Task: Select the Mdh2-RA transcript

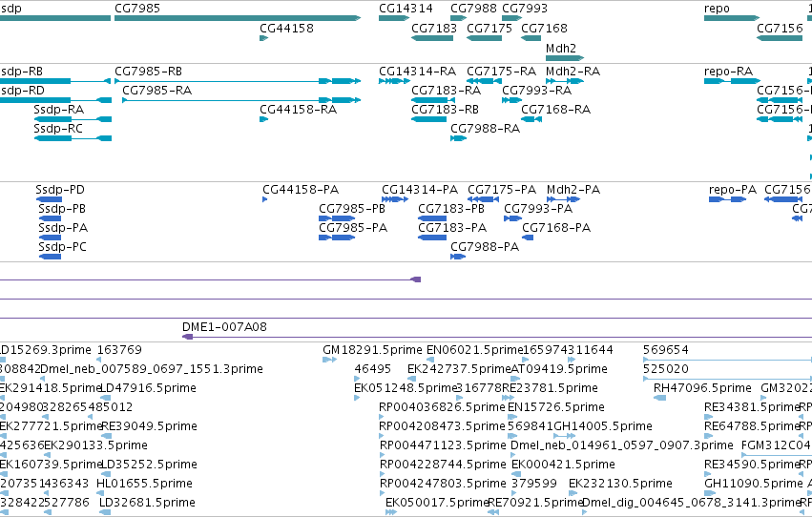Action: coord(565,81)
